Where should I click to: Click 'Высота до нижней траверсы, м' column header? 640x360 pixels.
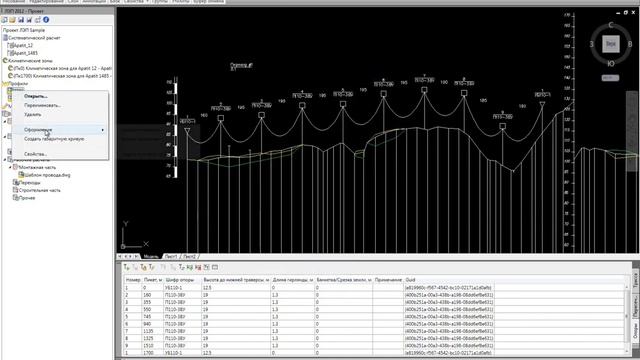coord(236,280)
